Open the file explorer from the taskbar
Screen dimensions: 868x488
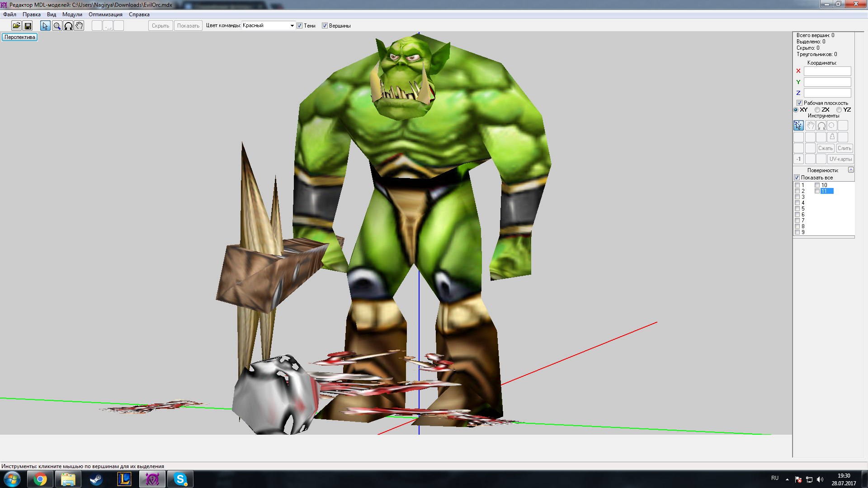(x=68, y=479)
